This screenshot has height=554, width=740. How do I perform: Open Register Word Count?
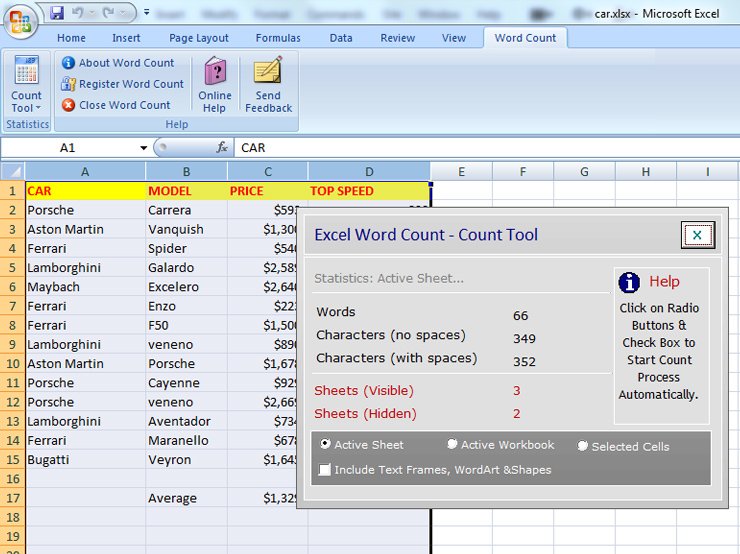[122, 84]
